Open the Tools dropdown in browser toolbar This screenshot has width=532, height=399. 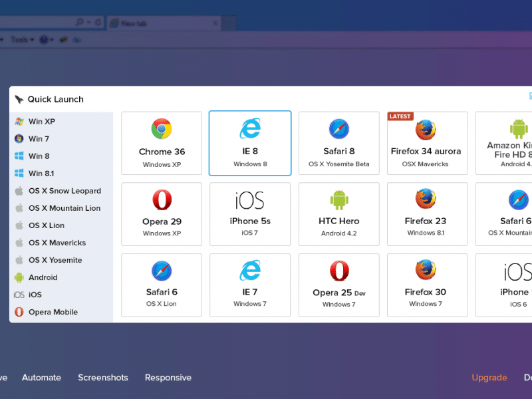click(23, 40)
